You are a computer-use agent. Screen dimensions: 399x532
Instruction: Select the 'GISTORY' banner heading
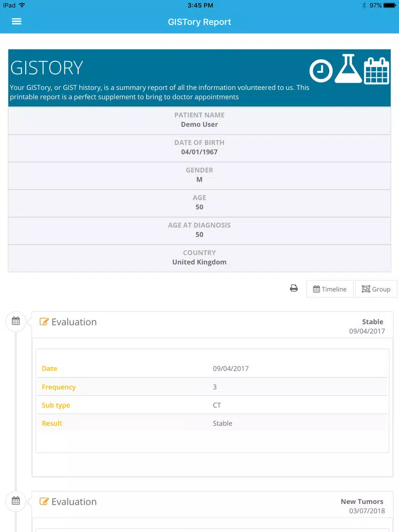click(x=47, y=67)
